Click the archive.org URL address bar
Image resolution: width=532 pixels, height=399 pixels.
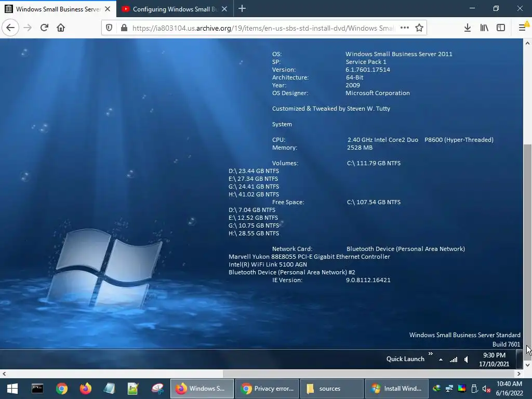(x=263, y=28)
